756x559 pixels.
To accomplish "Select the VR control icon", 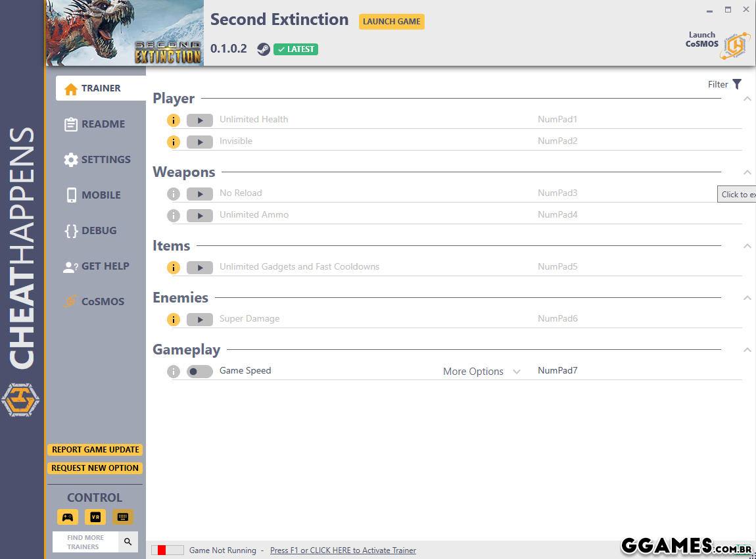I will click(95, 517).
